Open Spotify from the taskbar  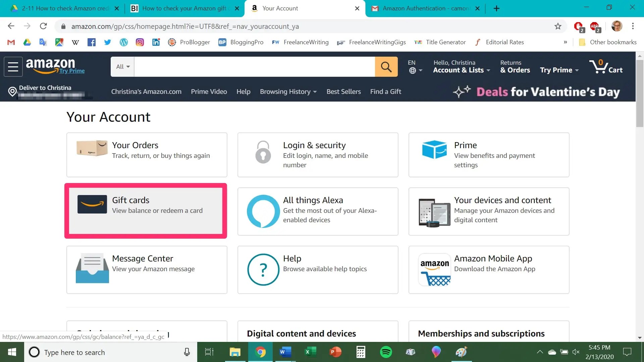click(x=386, y=352)
